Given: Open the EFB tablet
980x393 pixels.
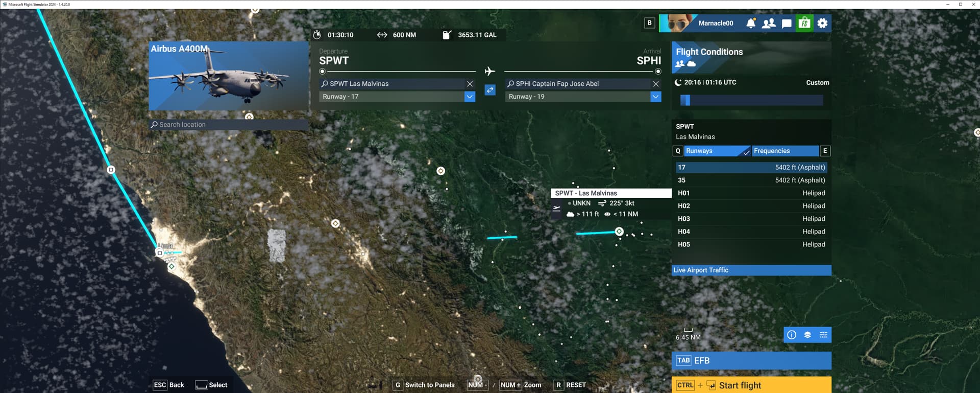Looking at the screenshot, I should tap(751, 361).
